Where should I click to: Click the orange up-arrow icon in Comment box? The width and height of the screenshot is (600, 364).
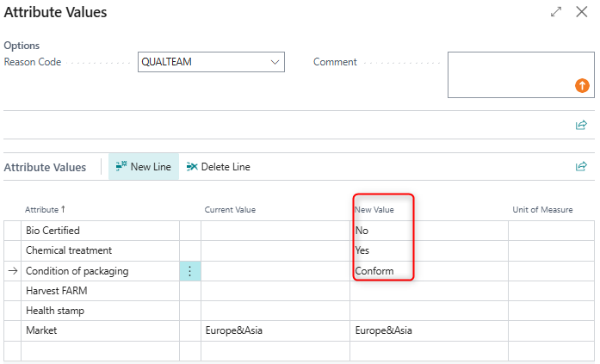582,85
